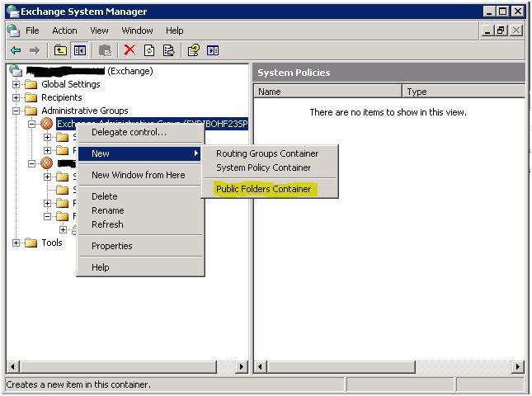Click the MMC console icon left of File
Image resolution: width=532 pixels, height=396 pixels.
pyautogui.click(x=13, y=31)
